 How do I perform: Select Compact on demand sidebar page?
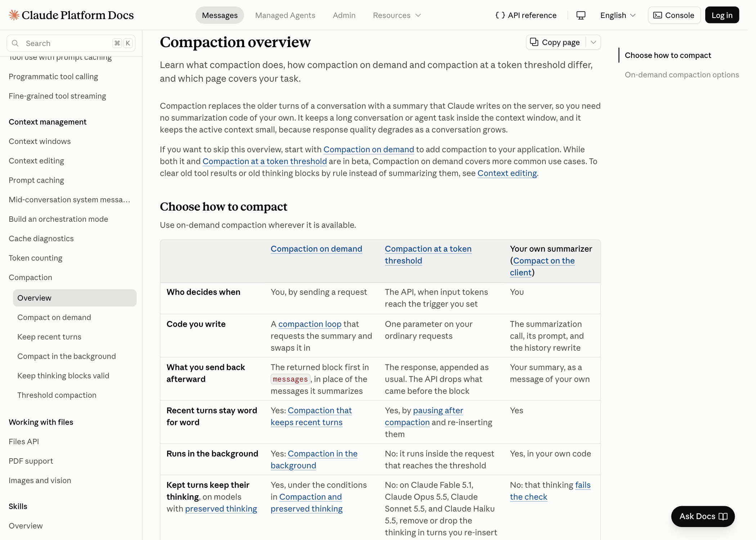pyautogui.click(x=54, y=317)
